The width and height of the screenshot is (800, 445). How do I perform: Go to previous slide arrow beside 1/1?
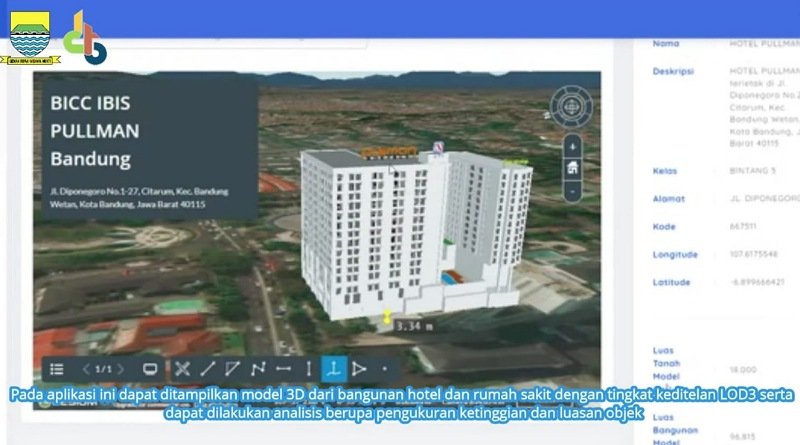86,369
